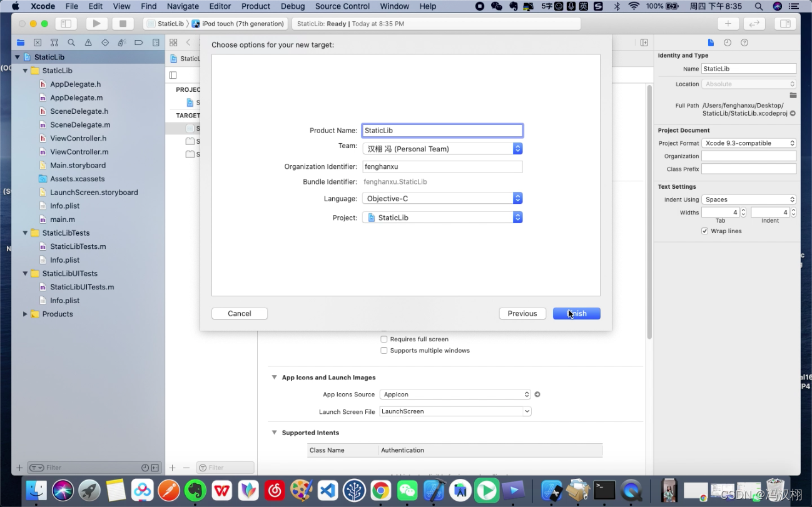The image size is (812, 507).
Task: Open the Symbol navigator icon
Action: (54, 43)
